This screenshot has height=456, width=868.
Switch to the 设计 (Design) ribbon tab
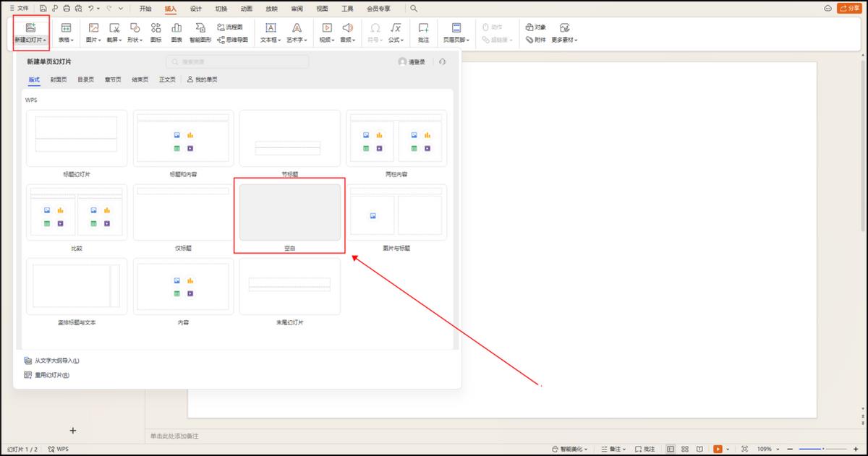195,9
